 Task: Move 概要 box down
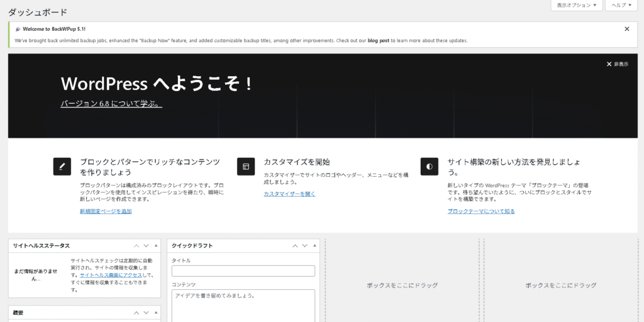tap(146, 313)
